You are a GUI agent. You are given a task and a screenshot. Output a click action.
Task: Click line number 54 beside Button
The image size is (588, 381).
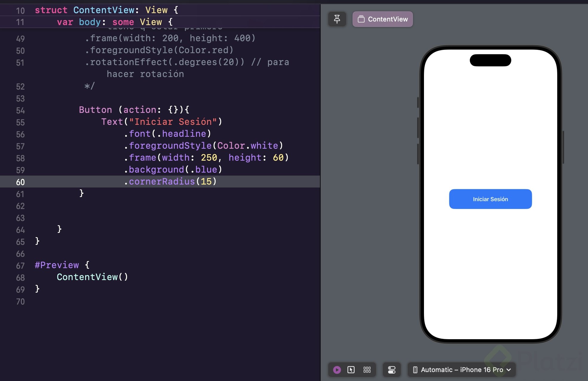click(x=20, y=110)
